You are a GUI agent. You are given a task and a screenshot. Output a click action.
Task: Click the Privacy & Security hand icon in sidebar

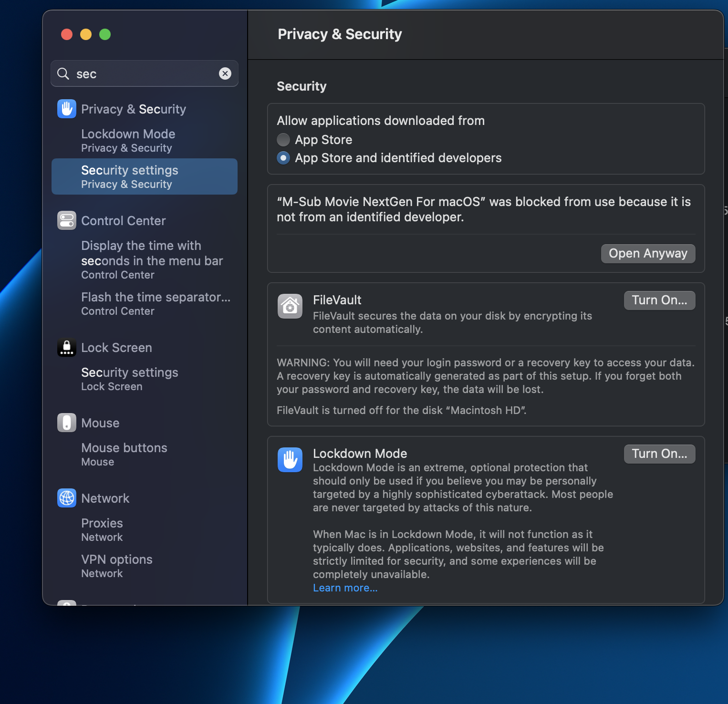(67, 109)
